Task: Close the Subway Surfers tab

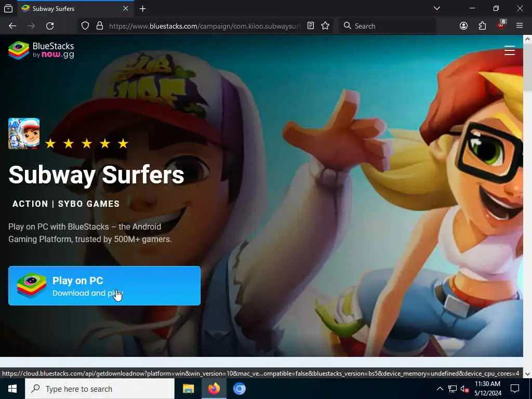Action: click(126, 8)
